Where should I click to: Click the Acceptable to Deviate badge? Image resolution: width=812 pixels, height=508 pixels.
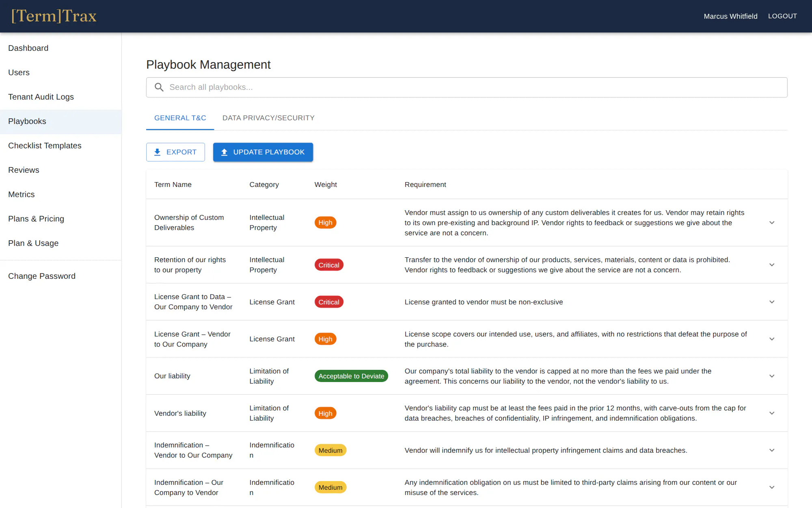(x=351, y=376)
